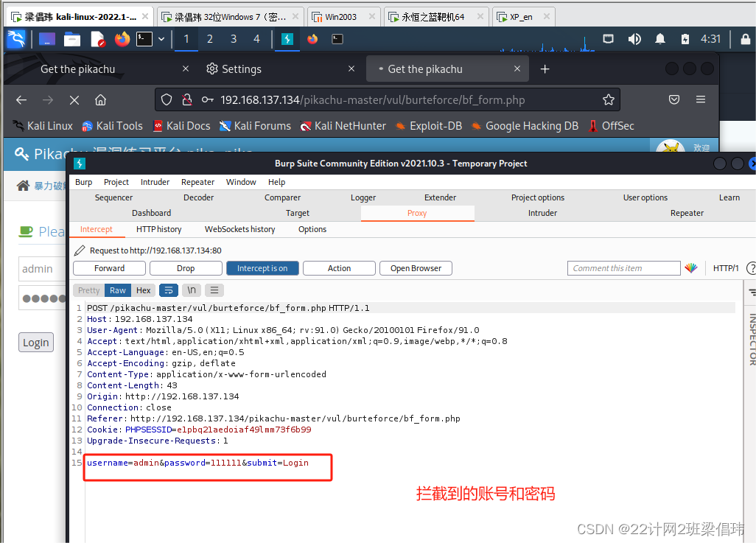Switch to the Decoder tab
Image resolution: width=756 pixels, height=543 pixels.
[199, 197]
